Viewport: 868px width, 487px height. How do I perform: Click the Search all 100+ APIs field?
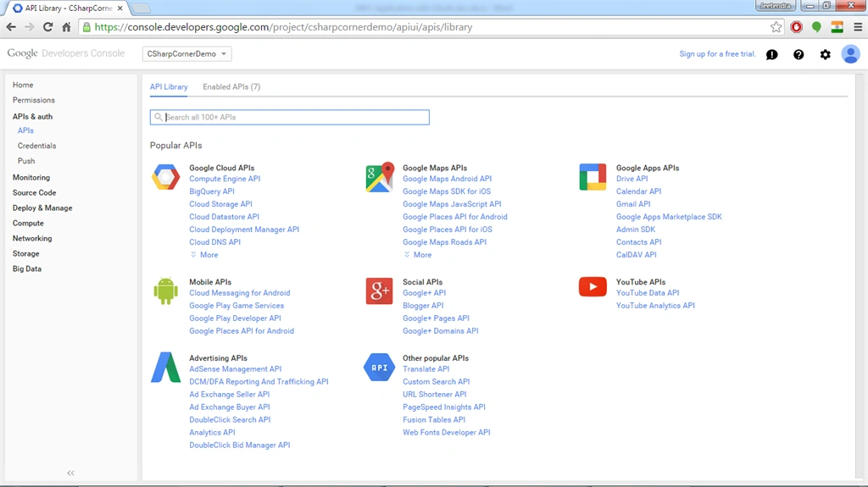click(x=290, y=118)
